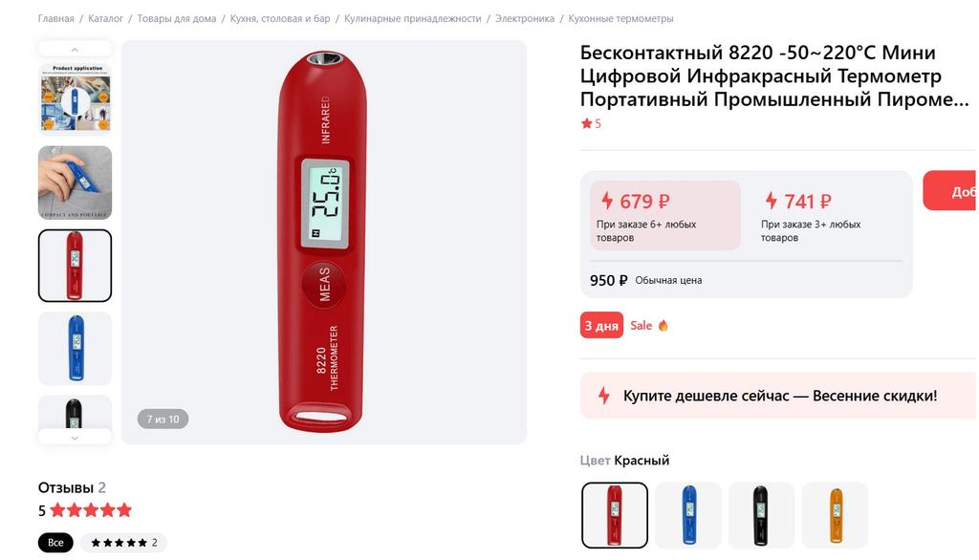Click the red star rating icon

pos(587,123)
